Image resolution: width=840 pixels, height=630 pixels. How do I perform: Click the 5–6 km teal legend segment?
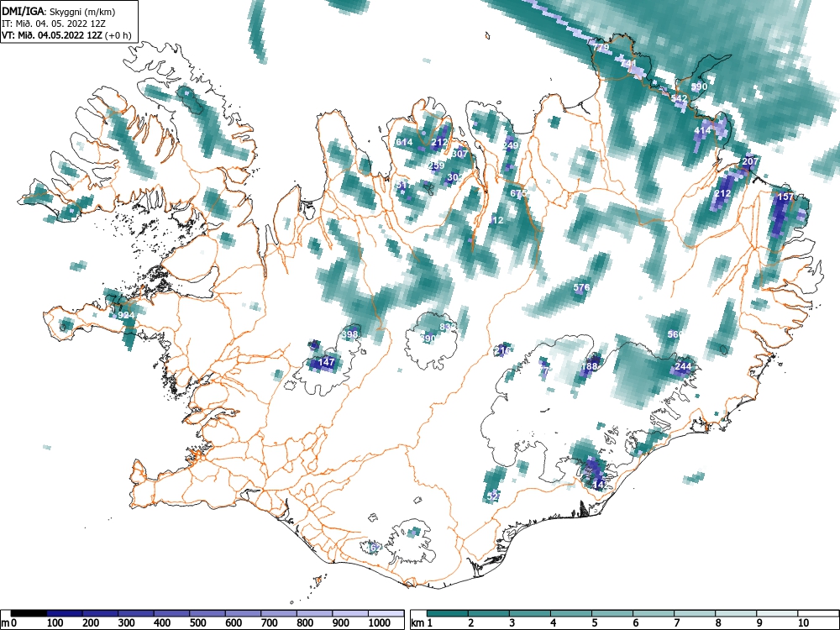[x=612, y=613]
